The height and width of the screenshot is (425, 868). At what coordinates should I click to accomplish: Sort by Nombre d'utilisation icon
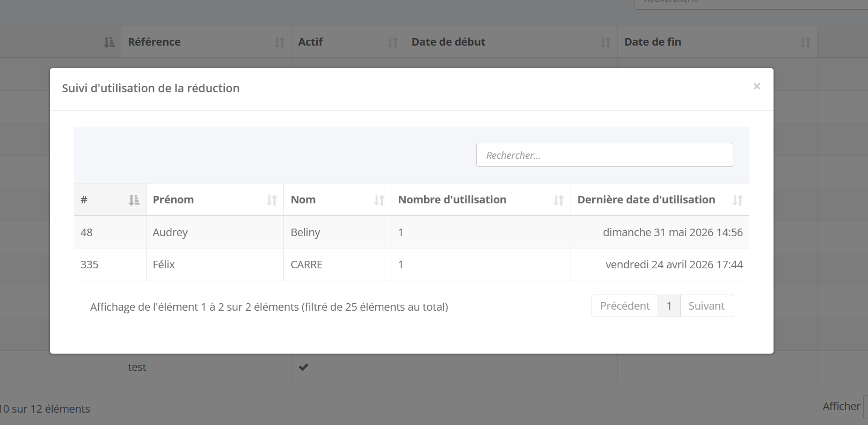coord(558,200)
